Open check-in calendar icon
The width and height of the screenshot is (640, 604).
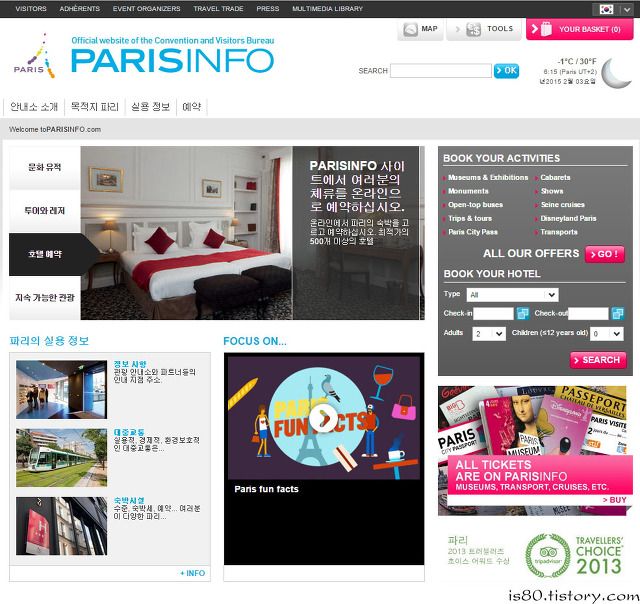(522, 313)
